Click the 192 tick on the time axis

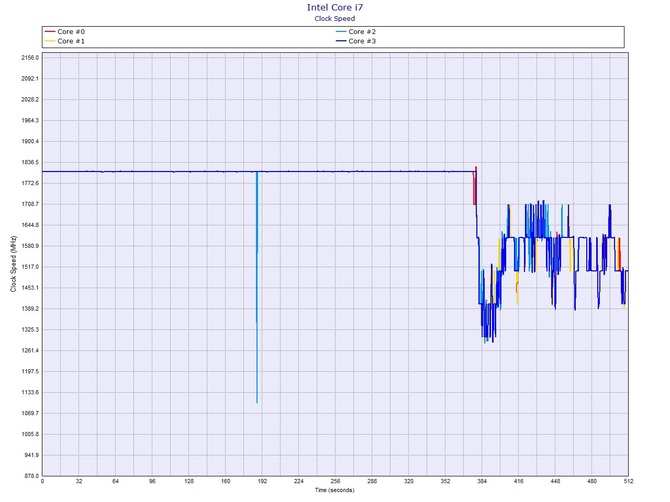tap(262, 481)
